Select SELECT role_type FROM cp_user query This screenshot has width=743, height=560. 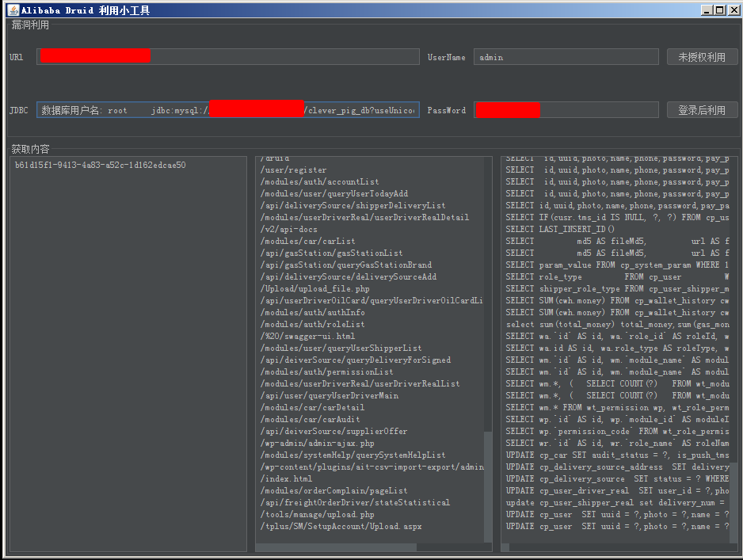(617, 276)
